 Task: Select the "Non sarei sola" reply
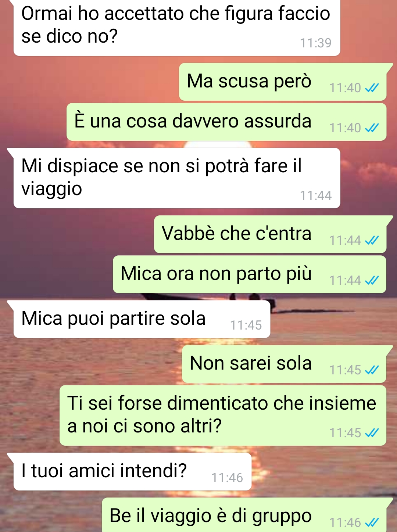pyautogui.click(x=284, y=364)
